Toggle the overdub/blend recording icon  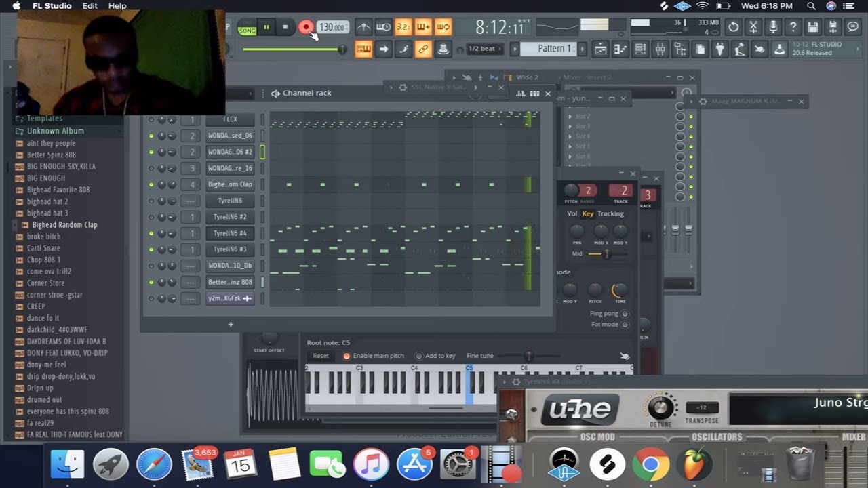(x=423, y=27)
